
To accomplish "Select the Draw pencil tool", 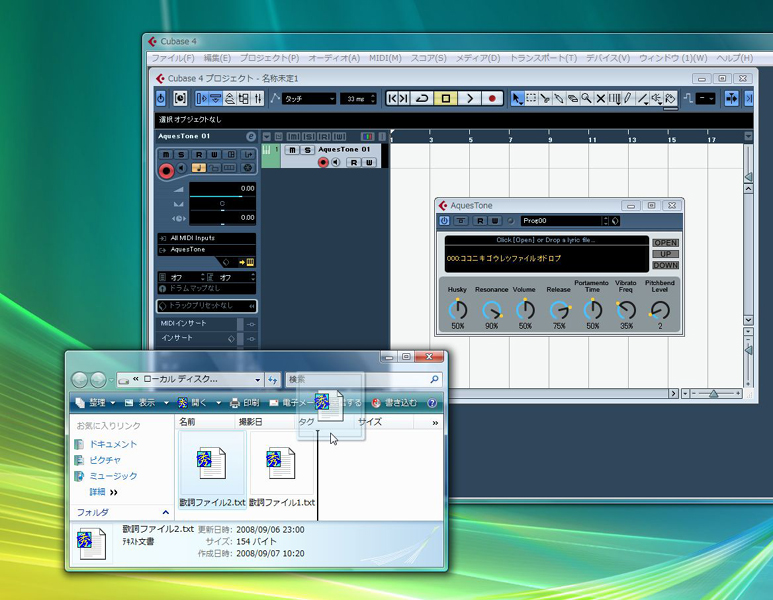I will [x=628, y=99].
